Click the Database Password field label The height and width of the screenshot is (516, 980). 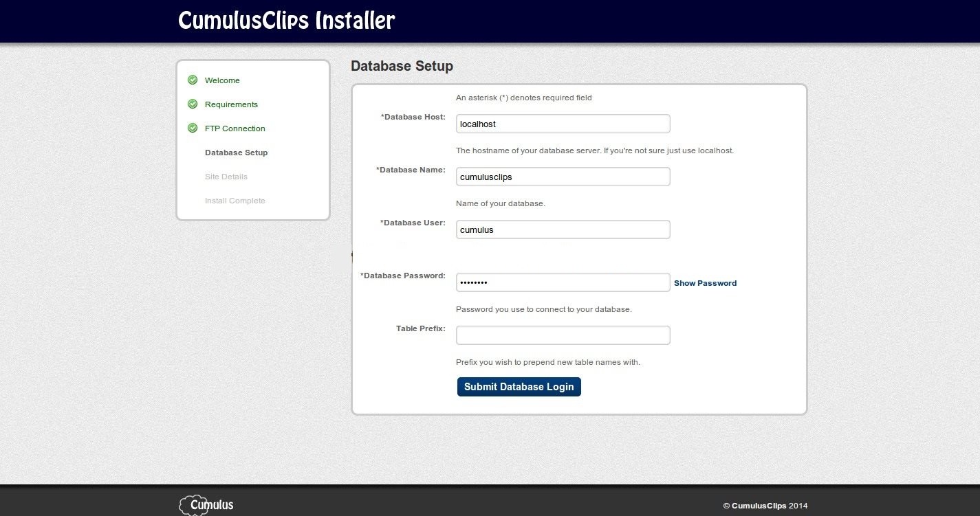click(404, 276)
